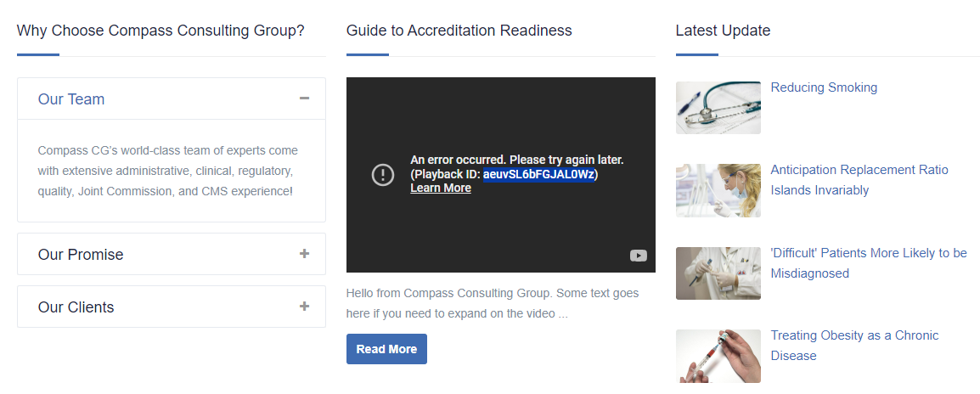This screenshot has width=980, height=394.
Task: Click the YouTube logo in video player
Action: (x=638, y=256)
